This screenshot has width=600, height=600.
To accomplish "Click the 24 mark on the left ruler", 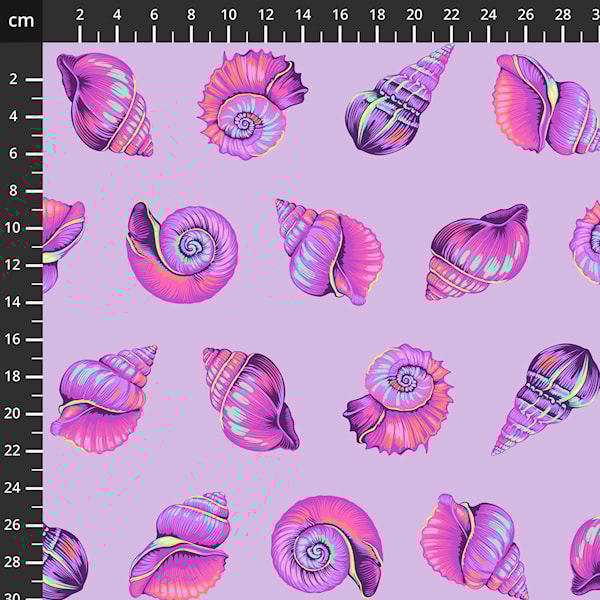I will (16, 488).
